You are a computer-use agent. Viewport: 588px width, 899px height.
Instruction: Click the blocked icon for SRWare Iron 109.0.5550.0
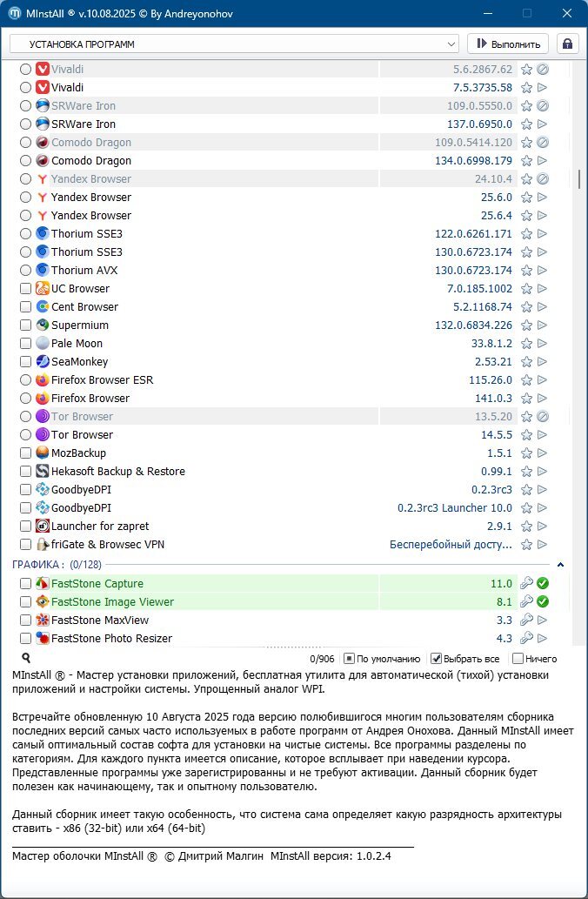[x=543, y=105]
